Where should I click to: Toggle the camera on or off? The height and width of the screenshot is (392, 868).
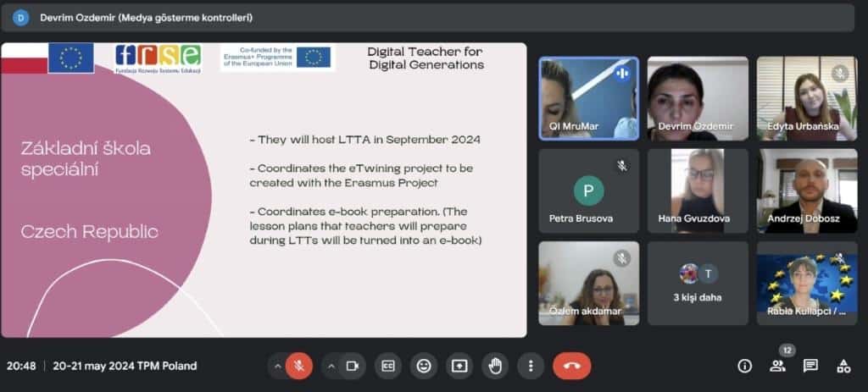pos(353,366)
